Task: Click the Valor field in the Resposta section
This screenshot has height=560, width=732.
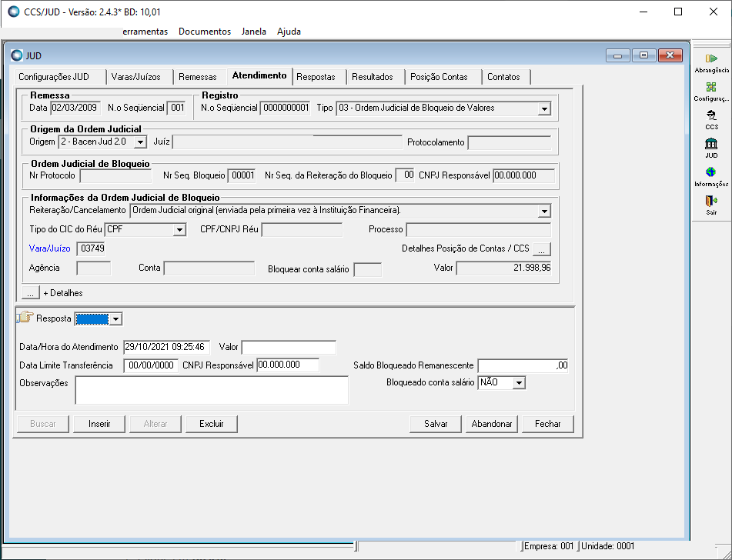Action: [289, 348]
